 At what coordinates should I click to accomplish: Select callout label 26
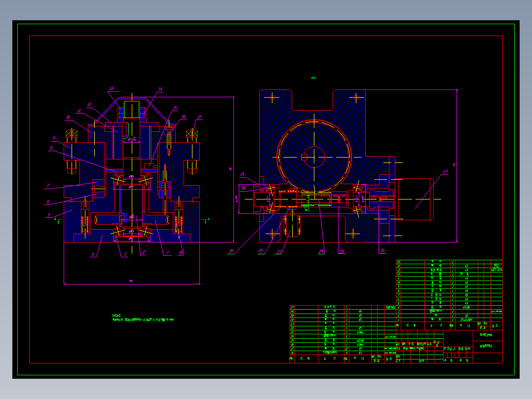pos(382,251)
